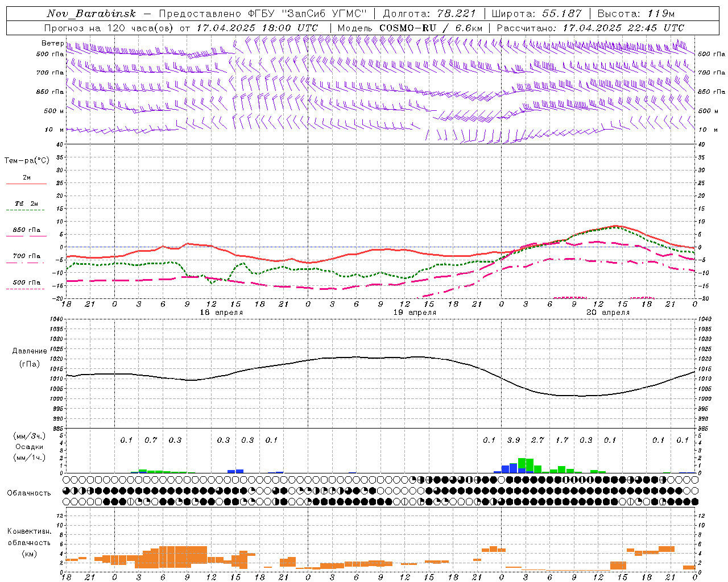The width and height of the screenshot is (728, 582).
Task: Click the Рассчитано: 17.04.2025 22:45 UTC text
Action: [x=590, y=28]
